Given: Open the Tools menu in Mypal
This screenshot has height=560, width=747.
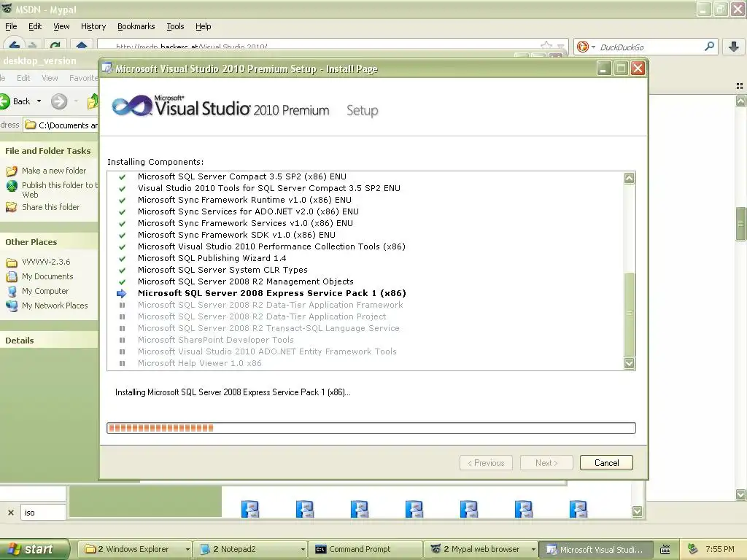Looking at the screenshot, I should (x=175, y=26).
